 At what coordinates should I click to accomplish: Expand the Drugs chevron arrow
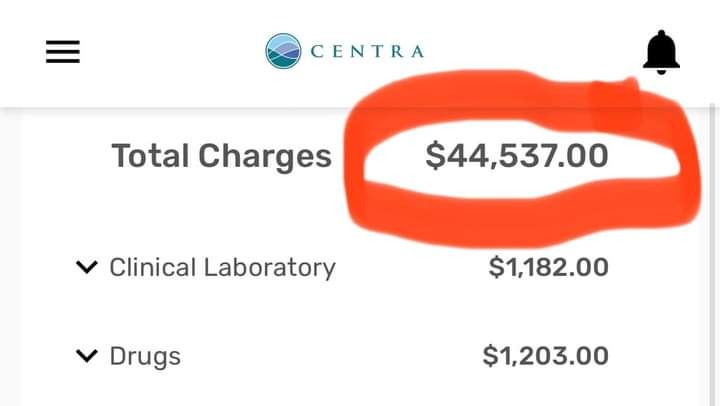point(88,356)
